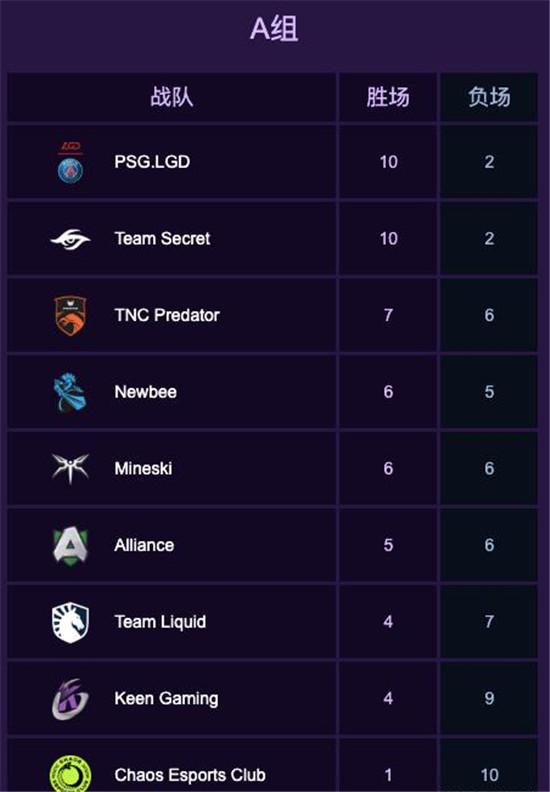The height and width of the screenshot is (792, 550).
Task: Open the Chaos Esports Club name
Action: (x=190, y=775)
